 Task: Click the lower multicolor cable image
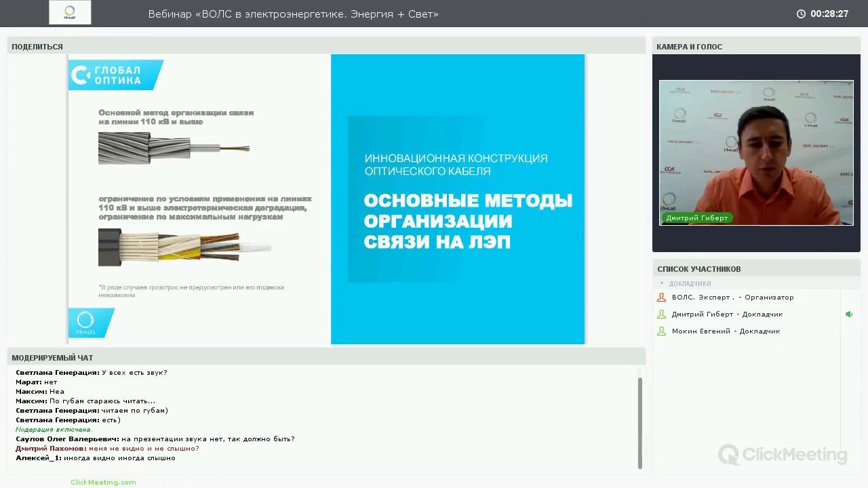click(x=184, y=247)
